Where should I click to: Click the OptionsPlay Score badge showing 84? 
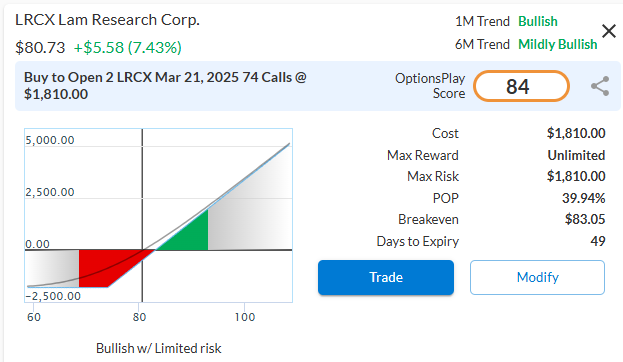point(521,86)
